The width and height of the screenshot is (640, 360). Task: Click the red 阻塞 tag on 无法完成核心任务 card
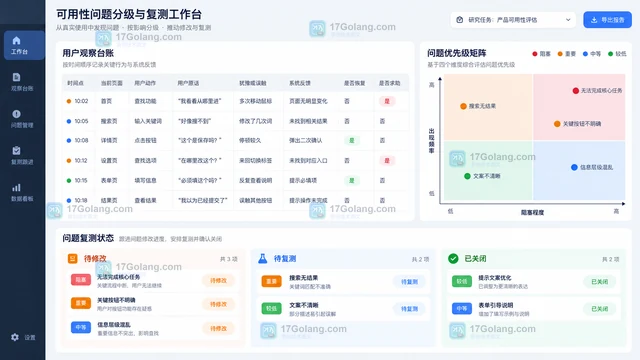[81, 280]
